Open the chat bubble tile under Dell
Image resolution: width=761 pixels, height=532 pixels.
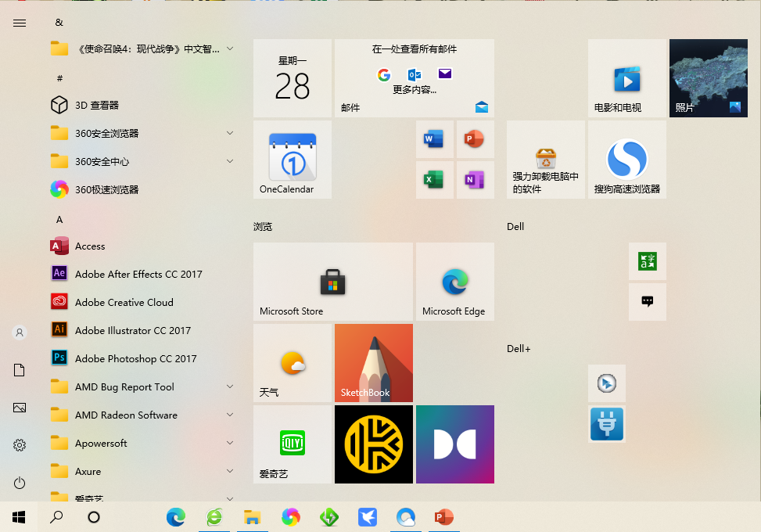[x=648, y=302]
